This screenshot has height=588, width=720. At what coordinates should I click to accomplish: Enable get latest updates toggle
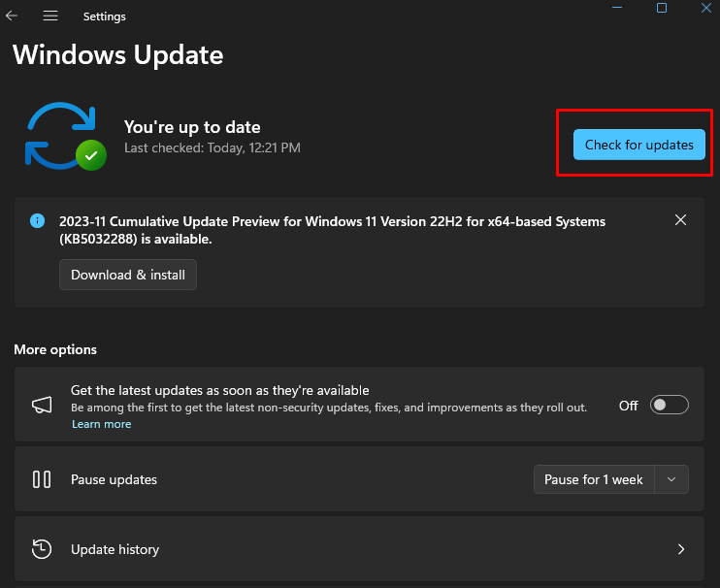pos(669,406)
